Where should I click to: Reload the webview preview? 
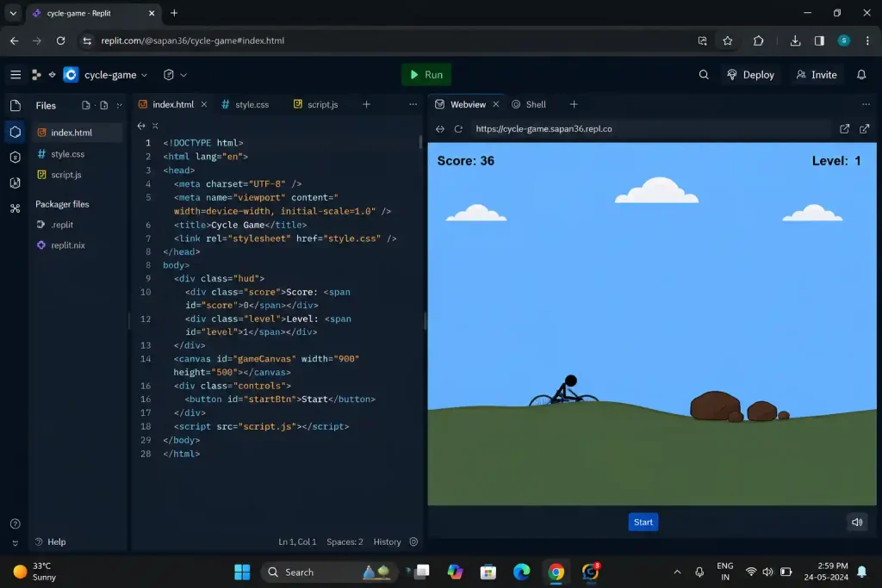(x=458, y=129)
